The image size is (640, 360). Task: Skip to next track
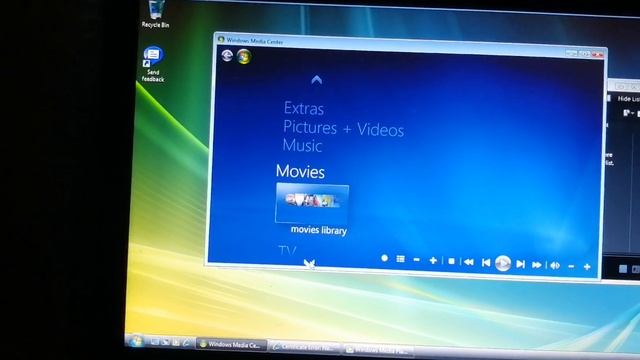520,264
